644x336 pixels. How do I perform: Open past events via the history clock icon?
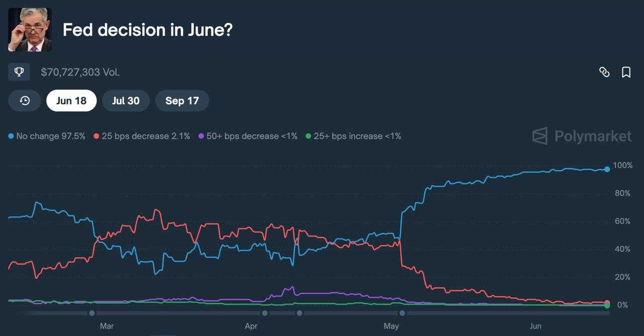coord(25,101)
